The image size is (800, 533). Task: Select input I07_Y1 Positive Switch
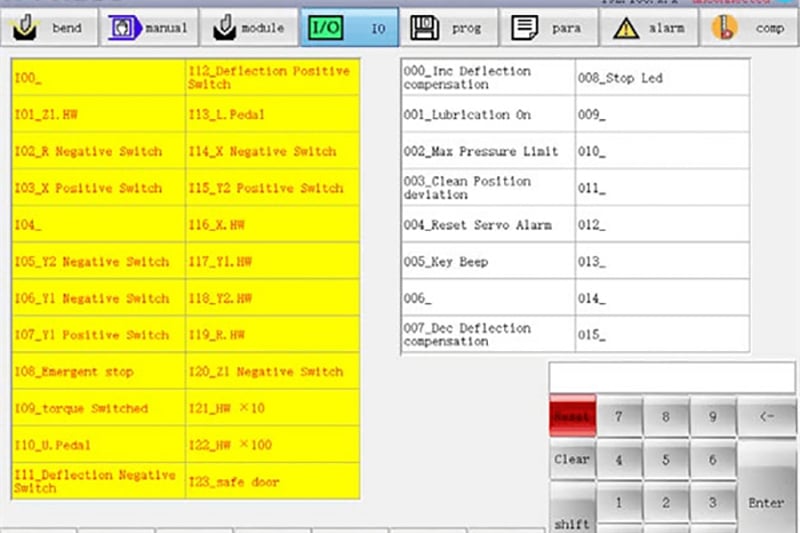click(x=98, y=335)
